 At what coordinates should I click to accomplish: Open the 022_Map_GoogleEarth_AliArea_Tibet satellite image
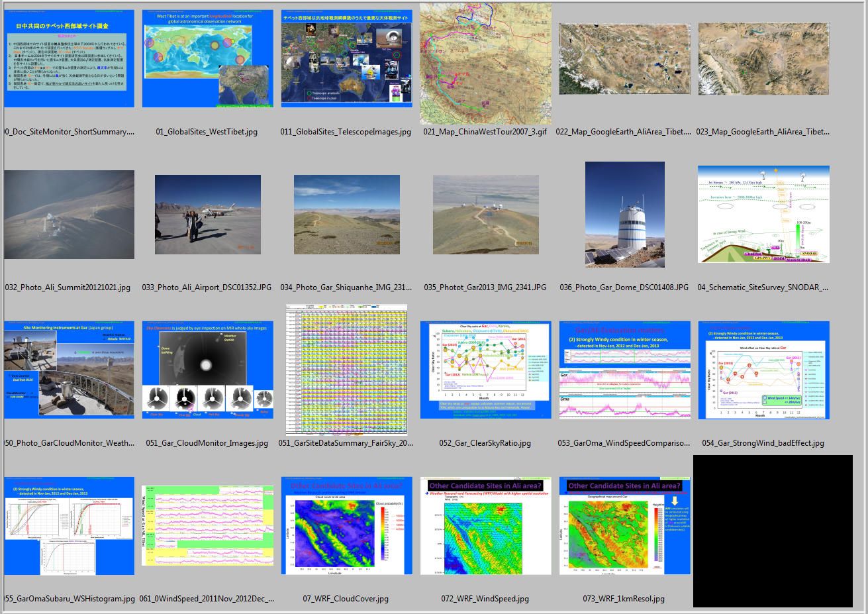[624, 58]
